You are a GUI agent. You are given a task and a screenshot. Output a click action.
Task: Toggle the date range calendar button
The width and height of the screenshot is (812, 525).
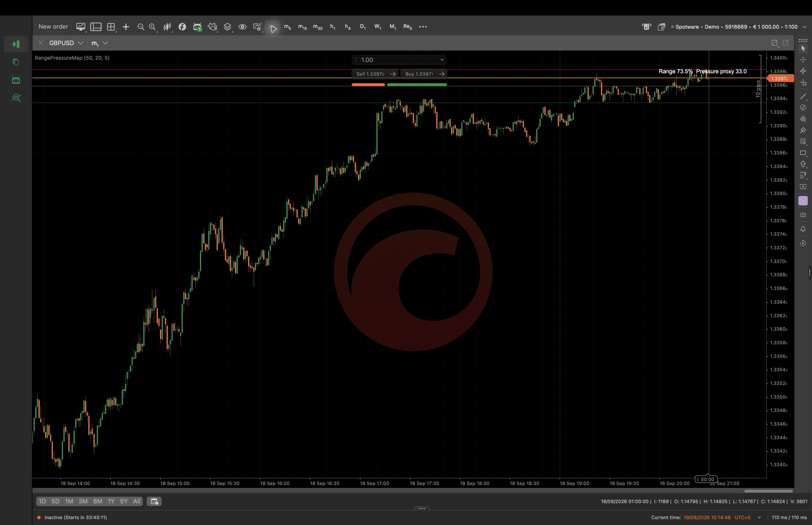point(154,501)
